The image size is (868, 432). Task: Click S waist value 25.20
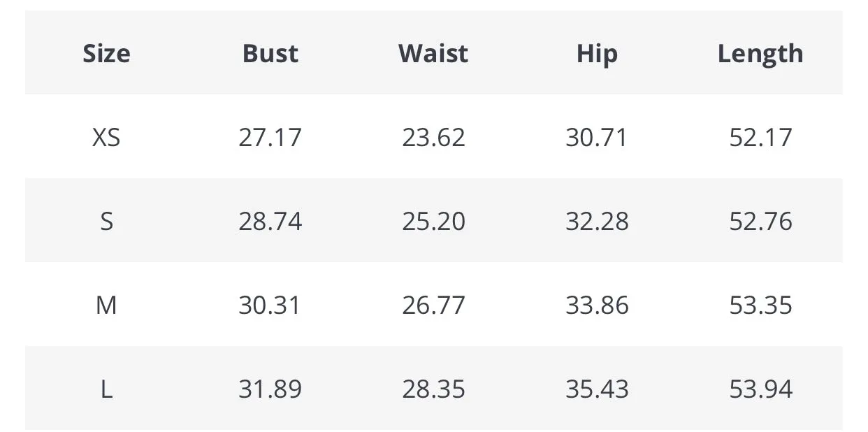point(433,221)
